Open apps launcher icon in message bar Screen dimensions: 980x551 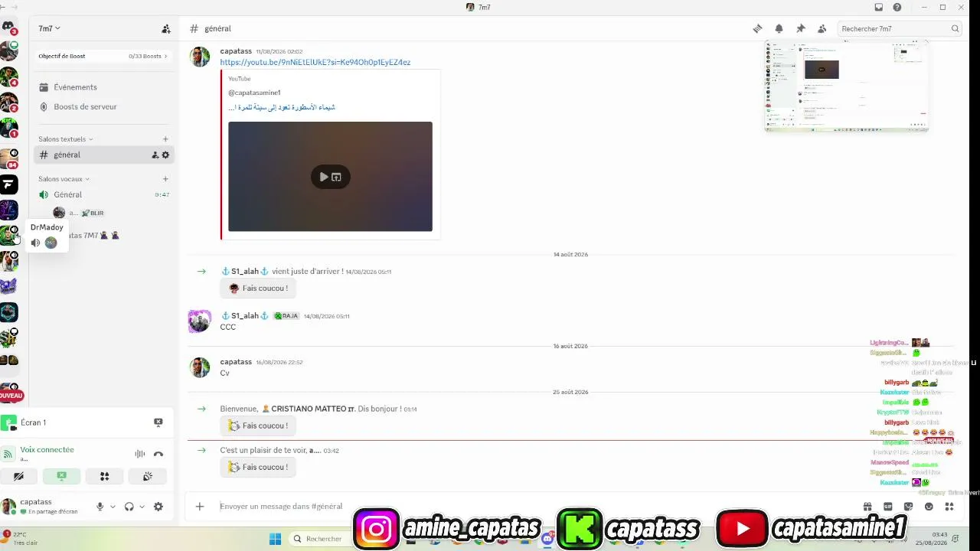point(949,506)
